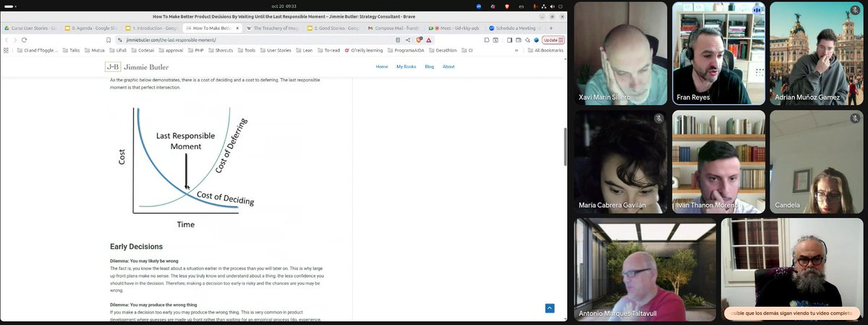Switch to the Meet tid-rkky-aqb tab
The image size is (868, 325).
click(455, 28)
